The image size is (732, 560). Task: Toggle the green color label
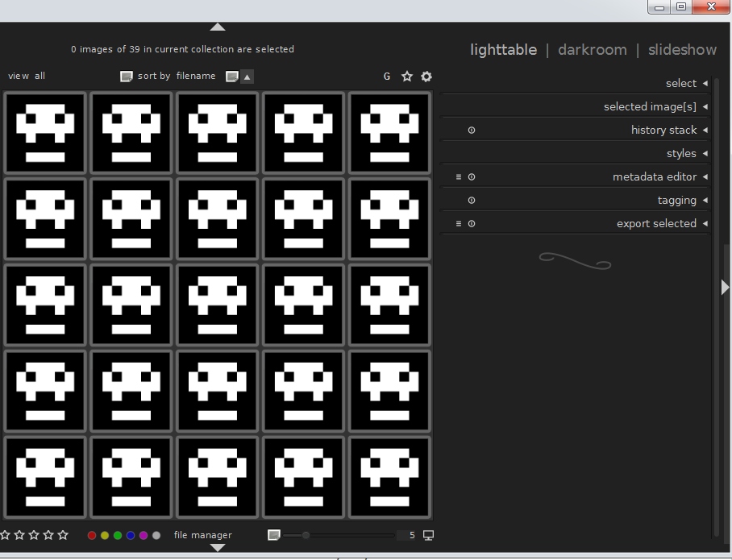(x=118, y=535)
